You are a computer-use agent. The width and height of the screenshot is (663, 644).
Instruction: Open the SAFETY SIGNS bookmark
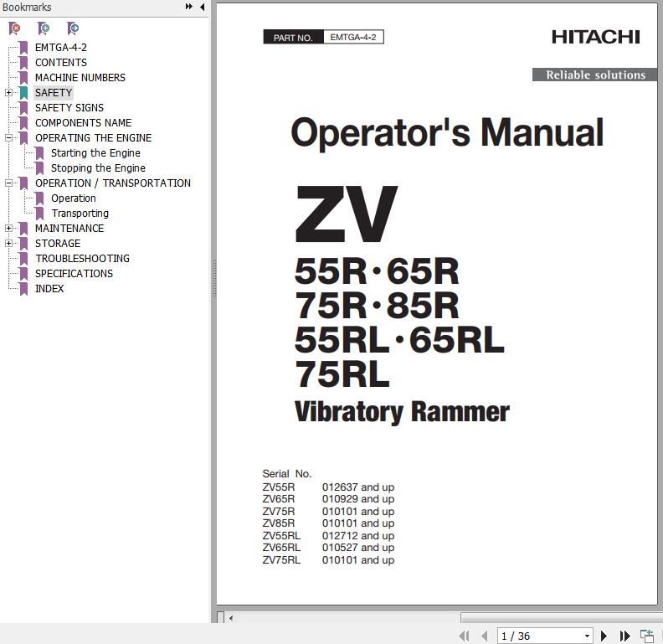coord(69,108)
